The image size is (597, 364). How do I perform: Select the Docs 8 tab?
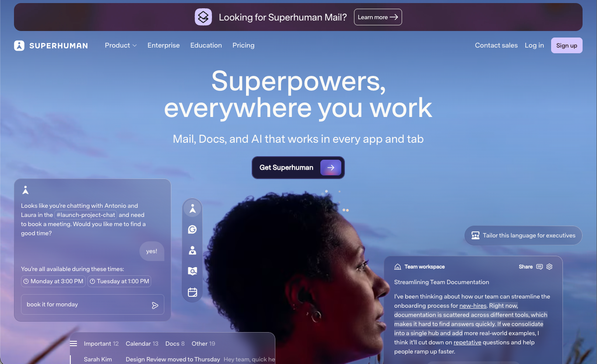pos(175,343)
